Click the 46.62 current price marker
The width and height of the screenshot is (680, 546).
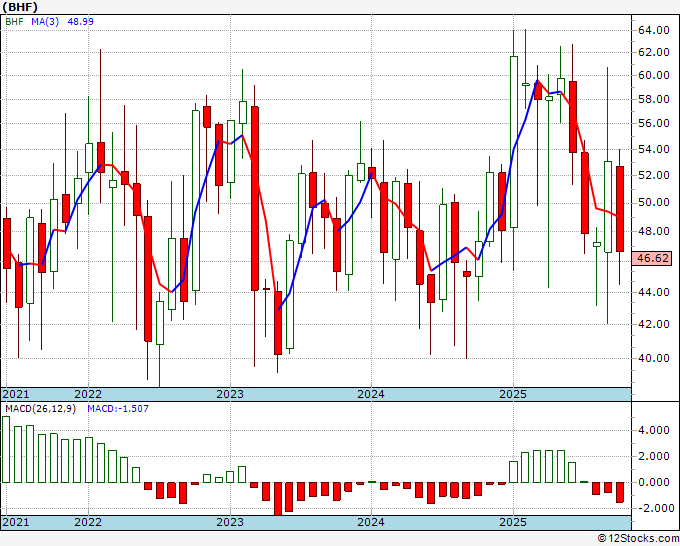(x=654, y=258)
